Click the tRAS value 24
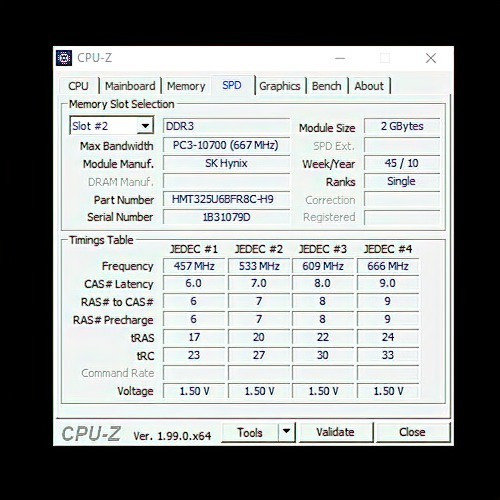This screenshot has width=500, height=500. click(x=388, y=337)
